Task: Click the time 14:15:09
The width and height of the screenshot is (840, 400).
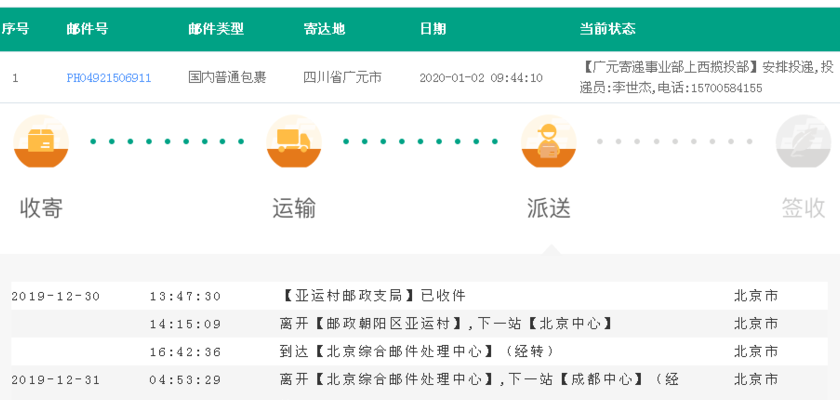Action: pyautogui.click(x=185, y=324)
